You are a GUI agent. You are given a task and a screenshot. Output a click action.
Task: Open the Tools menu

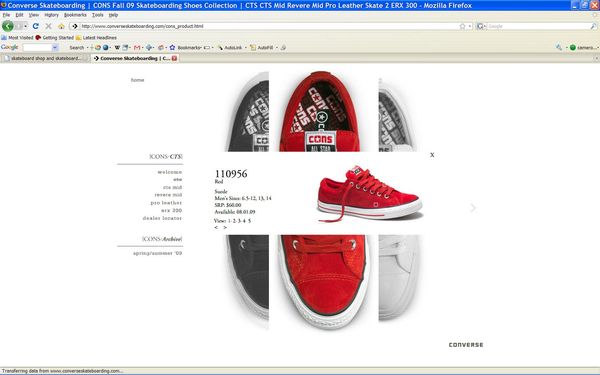click(x=98, y=15)
